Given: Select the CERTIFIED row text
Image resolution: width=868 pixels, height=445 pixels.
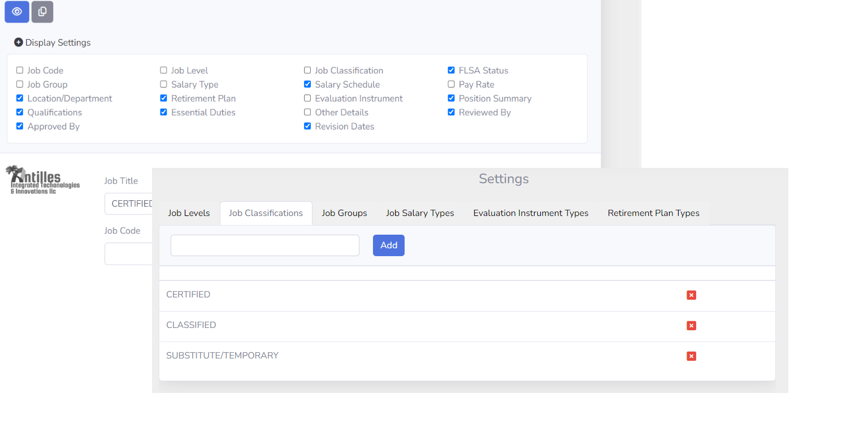Looking at the screenshot, I should (x=188, y=295).
